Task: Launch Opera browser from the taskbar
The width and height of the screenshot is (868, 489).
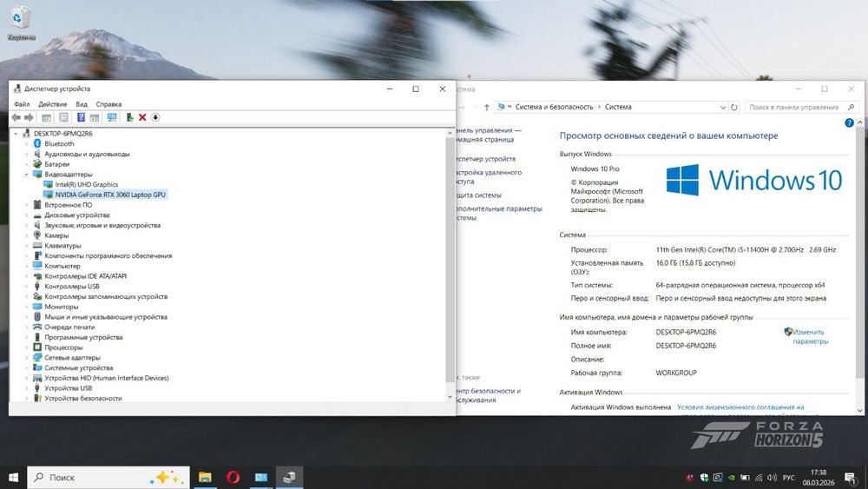Action: 233,478
